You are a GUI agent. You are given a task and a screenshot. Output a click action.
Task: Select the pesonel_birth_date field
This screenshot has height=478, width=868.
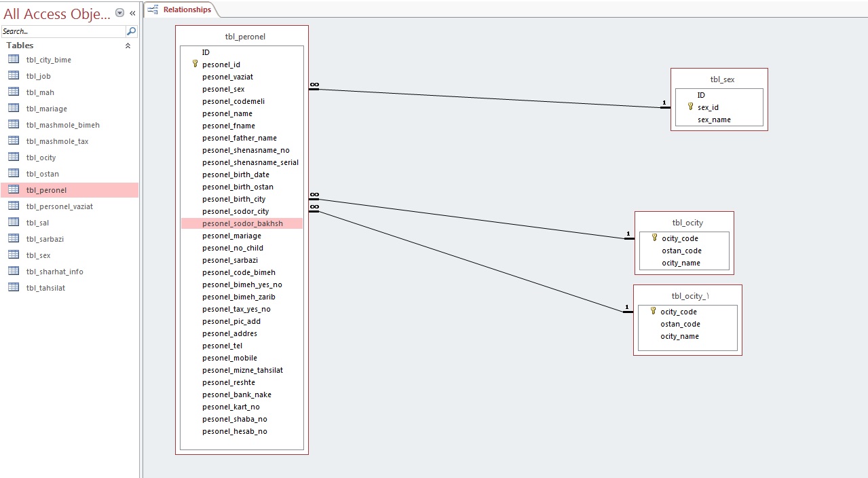242,174
